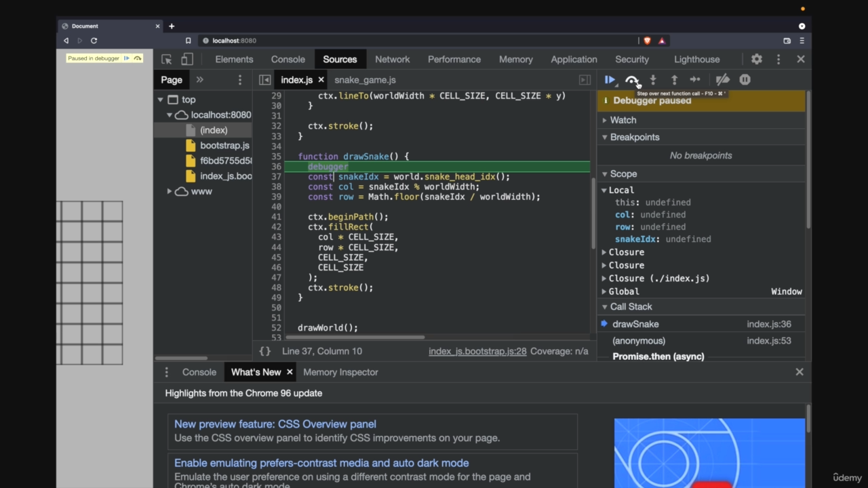Pretty print the source file

[265, 351]
